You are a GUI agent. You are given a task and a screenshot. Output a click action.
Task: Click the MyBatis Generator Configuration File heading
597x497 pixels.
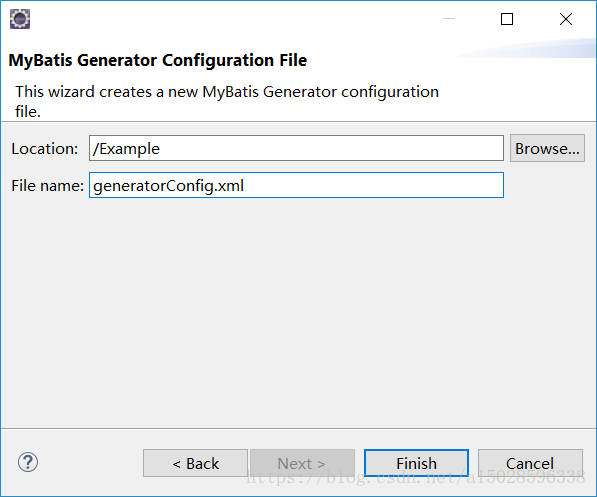click(x=158, y=60)
